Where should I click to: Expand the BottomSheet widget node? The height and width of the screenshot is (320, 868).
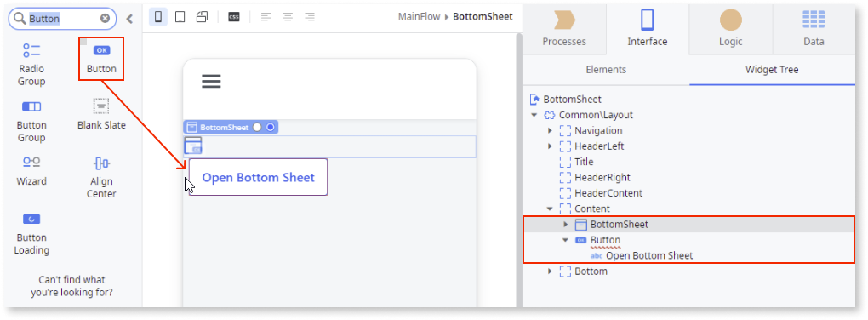pyautogui.click(x=565, y=224)
